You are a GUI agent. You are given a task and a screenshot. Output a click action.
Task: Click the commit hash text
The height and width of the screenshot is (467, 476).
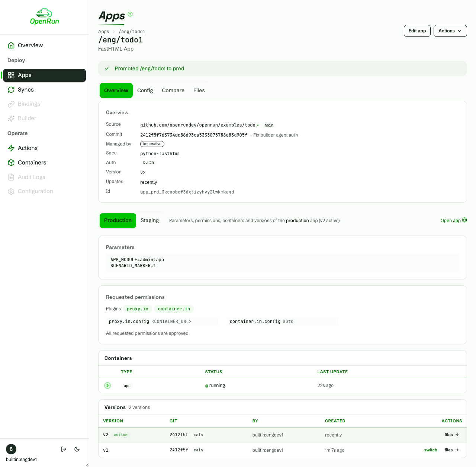(194, 135)
